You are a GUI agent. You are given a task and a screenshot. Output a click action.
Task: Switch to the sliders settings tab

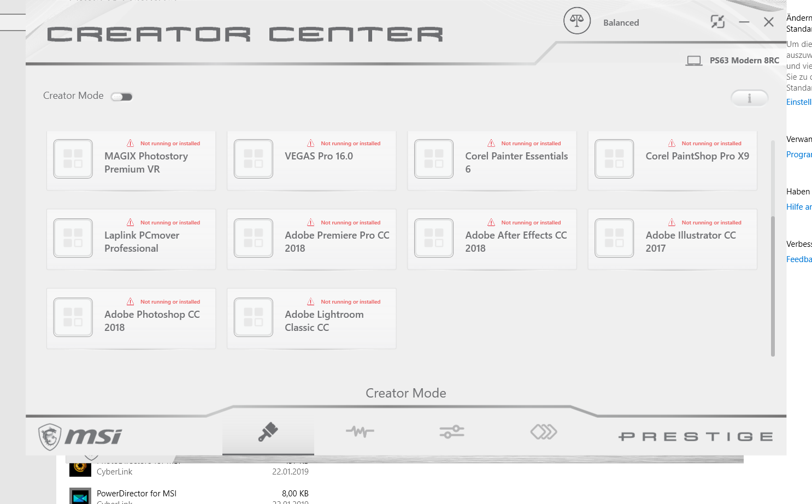click(x=452, y=432)
